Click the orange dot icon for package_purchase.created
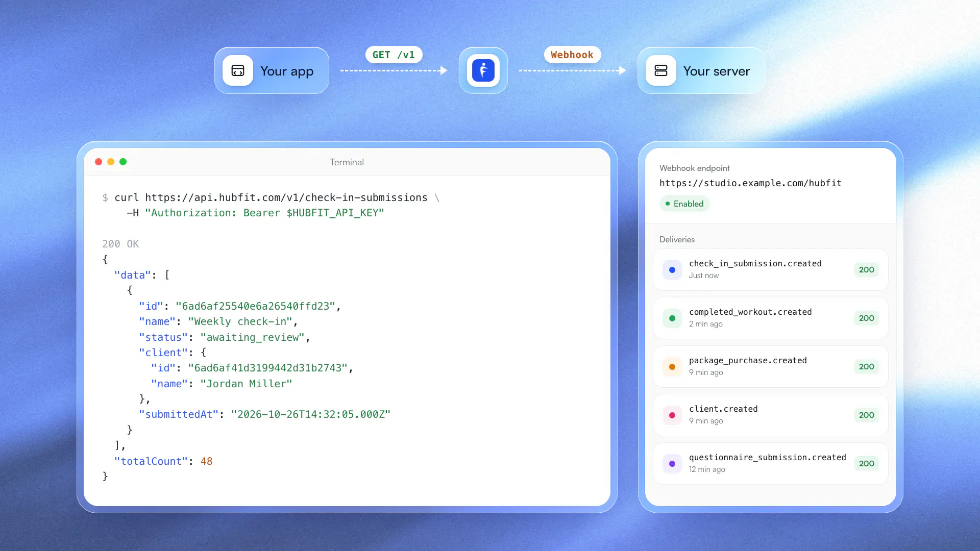The height and width of the screenshot is (551, 980). click(x=672, y=367)
